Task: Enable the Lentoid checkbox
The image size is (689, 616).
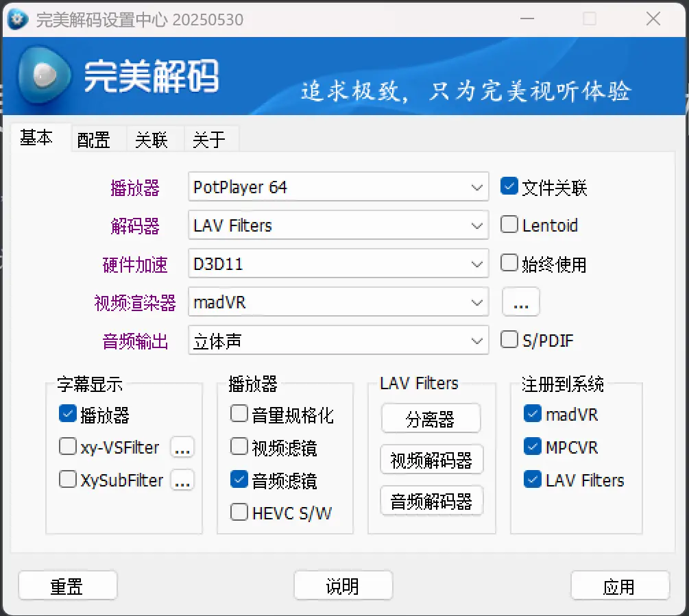Action: point(509,224)
